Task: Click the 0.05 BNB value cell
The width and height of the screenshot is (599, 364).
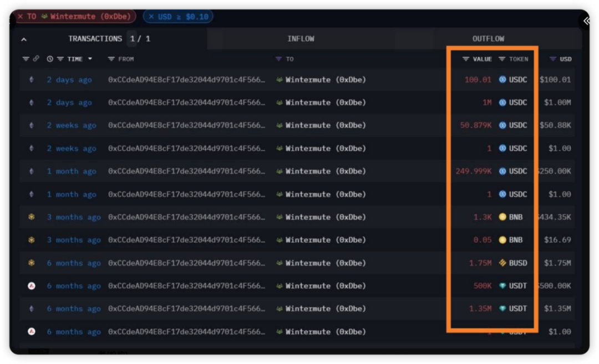Action: tap(483, 240)
